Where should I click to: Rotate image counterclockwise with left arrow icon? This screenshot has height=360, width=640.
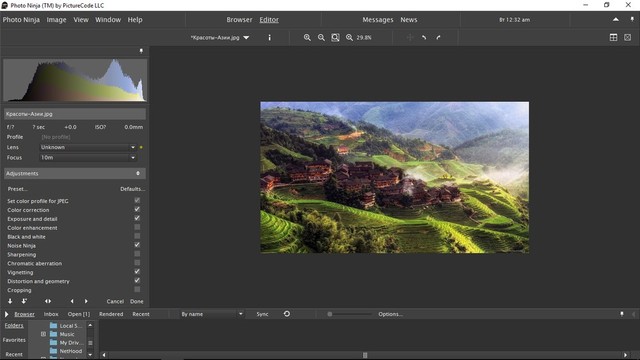(424, 38)
